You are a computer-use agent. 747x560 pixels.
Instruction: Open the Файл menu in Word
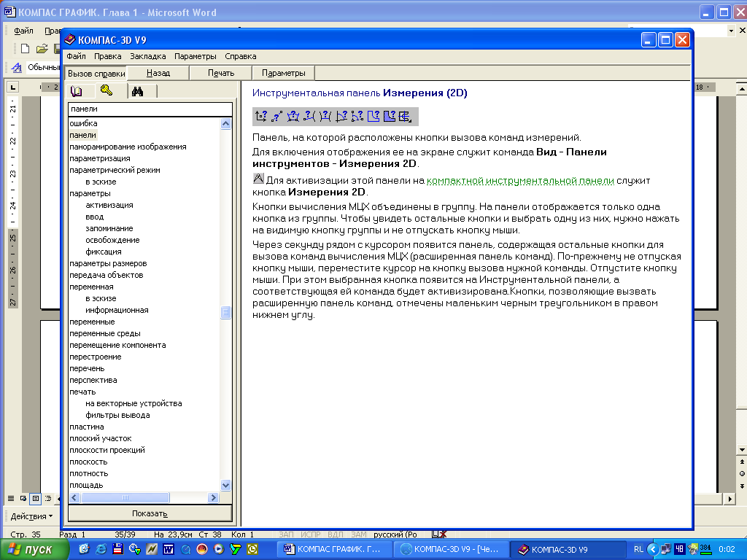23,31
